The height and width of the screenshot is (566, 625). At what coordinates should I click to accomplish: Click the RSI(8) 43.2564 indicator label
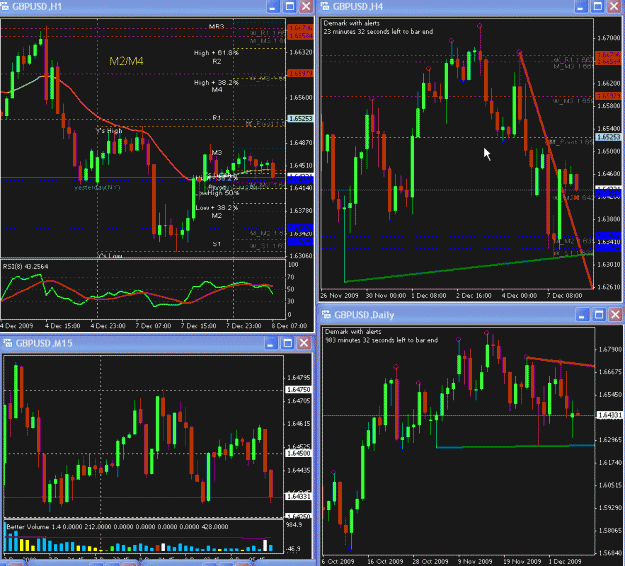tap(25, 266)
